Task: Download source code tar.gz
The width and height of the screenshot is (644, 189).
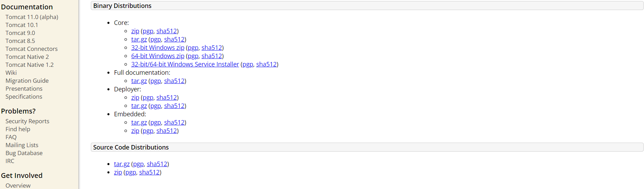Action: [x=122, y=164]
